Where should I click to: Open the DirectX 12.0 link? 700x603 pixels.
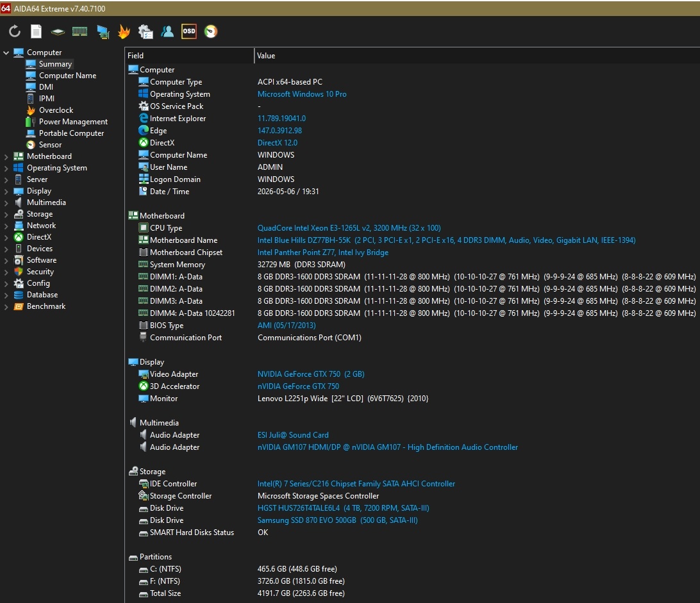point(277,143)
